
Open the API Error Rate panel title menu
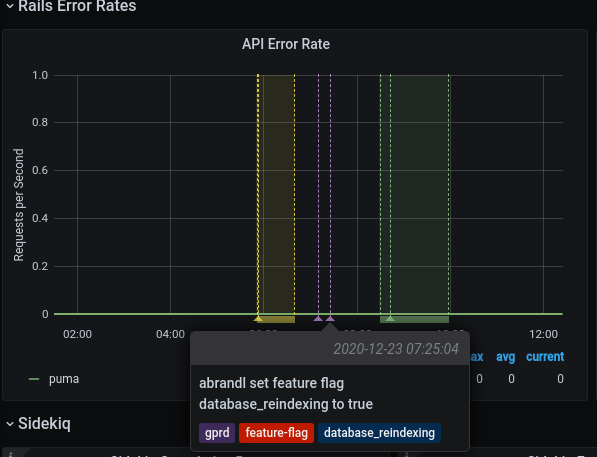coord(286,44)
